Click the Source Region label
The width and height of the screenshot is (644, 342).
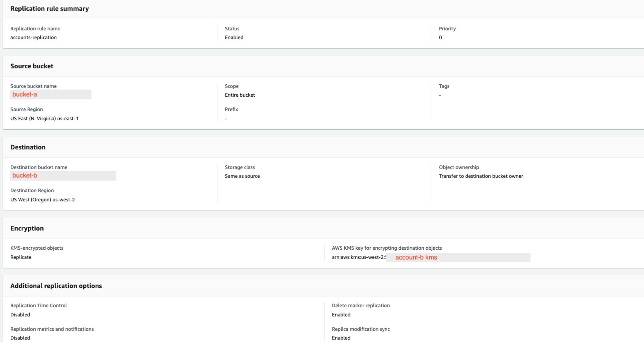tap(27, 109)
